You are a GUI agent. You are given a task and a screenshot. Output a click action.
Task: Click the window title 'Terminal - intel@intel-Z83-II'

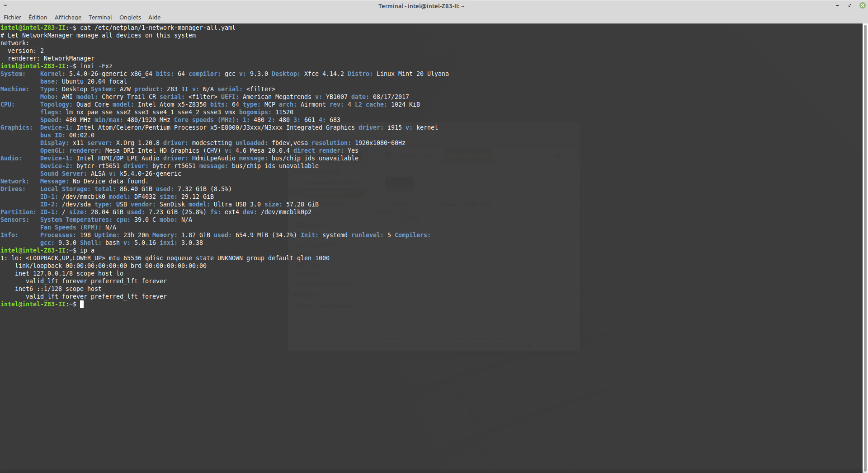click(x=421, y=6)
